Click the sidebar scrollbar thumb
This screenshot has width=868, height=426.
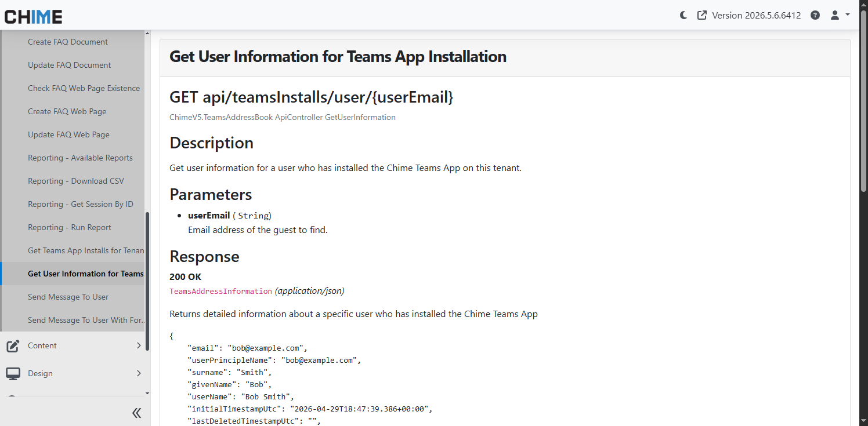(147, 281)
